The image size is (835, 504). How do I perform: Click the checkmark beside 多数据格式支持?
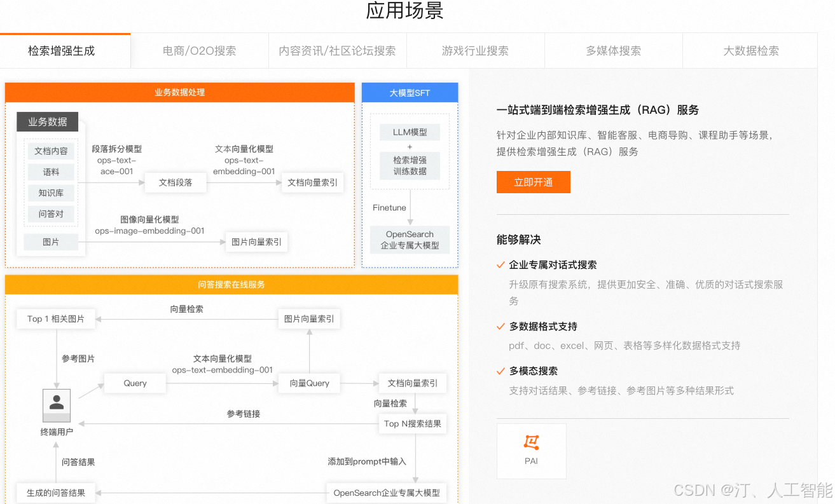tap(501, 326)
